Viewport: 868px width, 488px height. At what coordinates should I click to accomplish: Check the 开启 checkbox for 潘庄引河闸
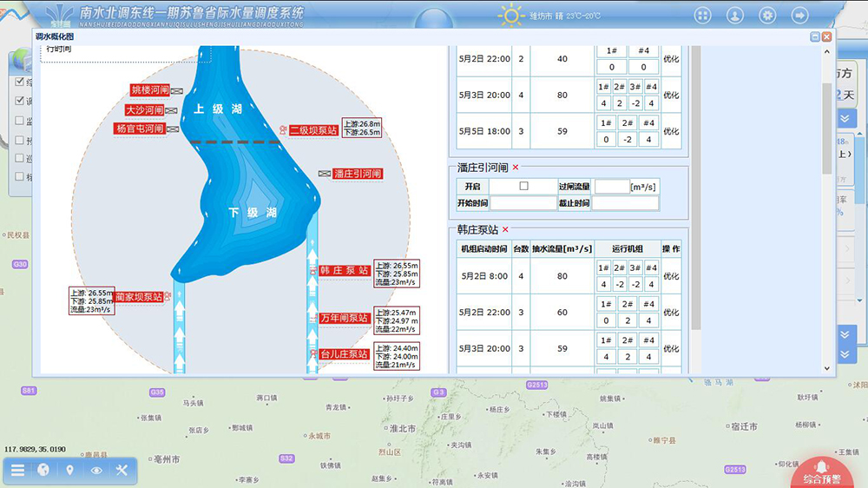(523, 186)
